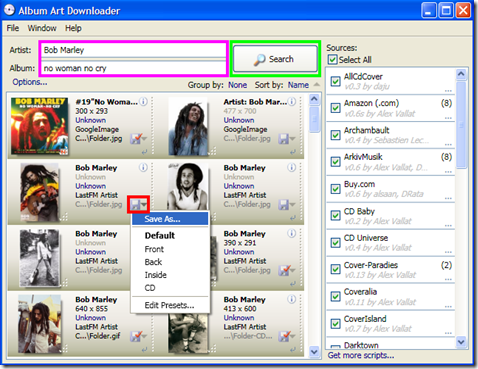Open save dropdown arrow for 477 x 700 image
The width and height of the screenshot is (478, 369).
292,138
